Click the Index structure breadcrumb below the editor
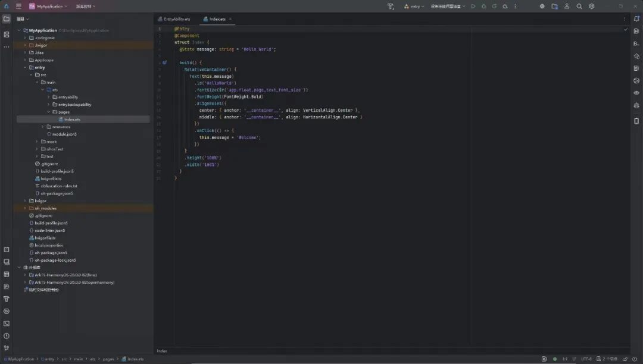The width and height of the screenshot is (643, 364). (x=162, y=351)
